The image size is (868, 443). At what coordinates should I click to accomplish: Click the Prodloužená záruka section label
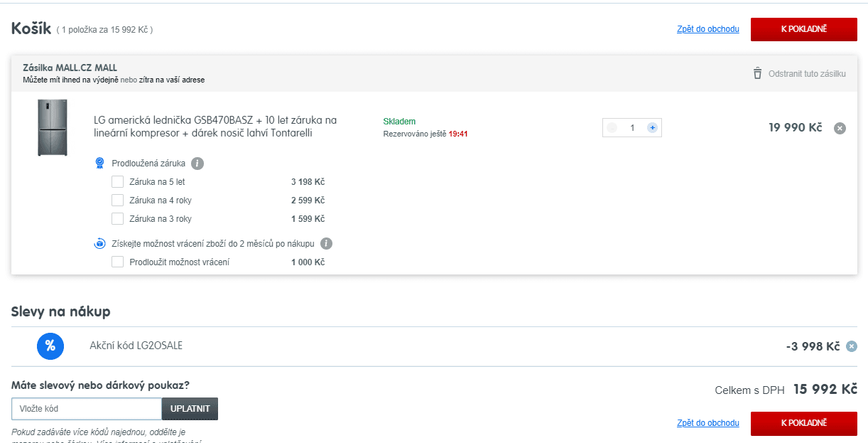click(x=148, y=164)
